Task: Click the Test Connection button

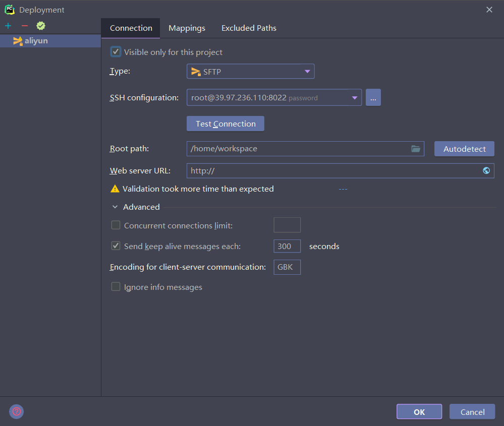Action: 226,124
